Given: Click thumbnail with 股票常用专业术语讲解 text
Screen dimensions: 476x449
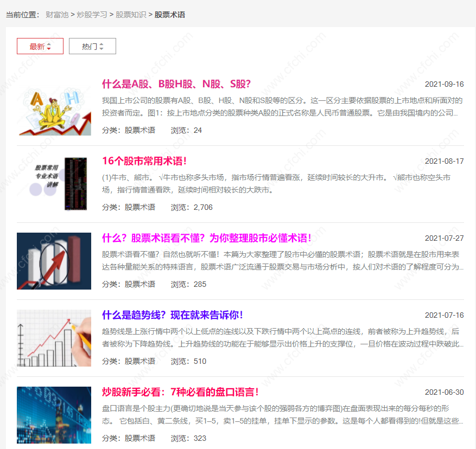Looking at the screenshot, I should [54, 184].
